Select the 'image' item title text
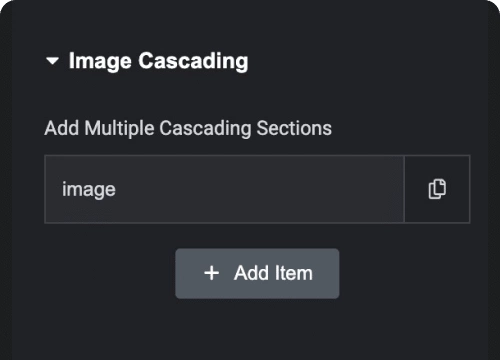 pos(89,190)
